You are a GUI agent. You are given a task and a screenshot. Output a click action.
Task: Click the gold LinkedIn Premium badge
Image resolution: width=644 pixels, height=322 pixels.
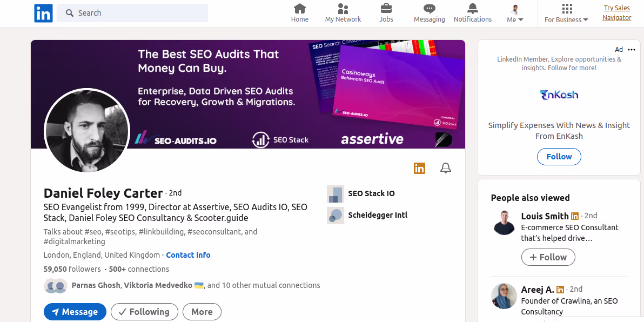[x=419, y=168]
